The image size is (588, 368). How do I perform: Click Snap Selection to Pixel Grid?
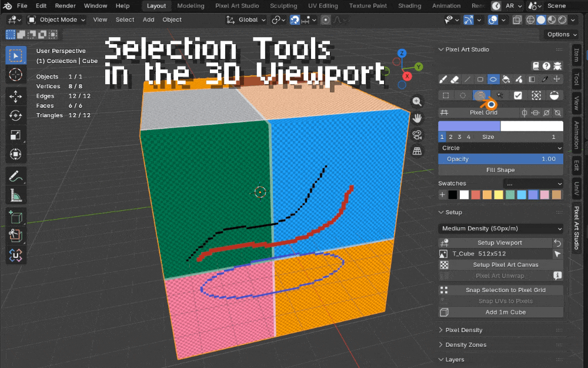pos(500,290)
